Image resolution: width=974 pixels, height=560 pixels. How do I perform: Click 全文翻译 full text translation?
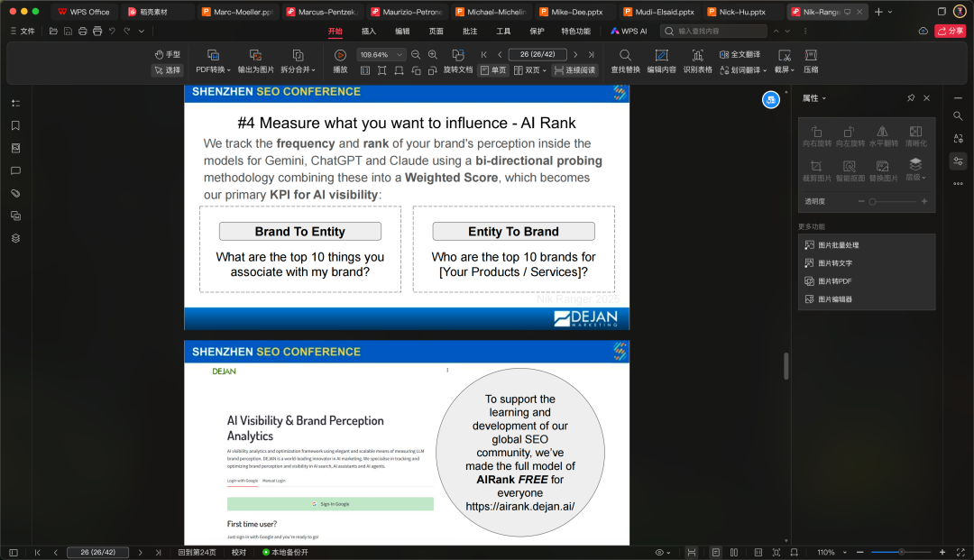tap(740, 55)
